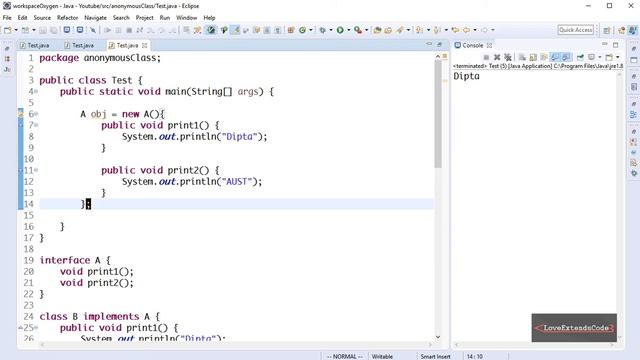Image resolution: width=640 pixels, height=360 pixels.
Task: Click the green Run button icon
Action: pos(340,30)
